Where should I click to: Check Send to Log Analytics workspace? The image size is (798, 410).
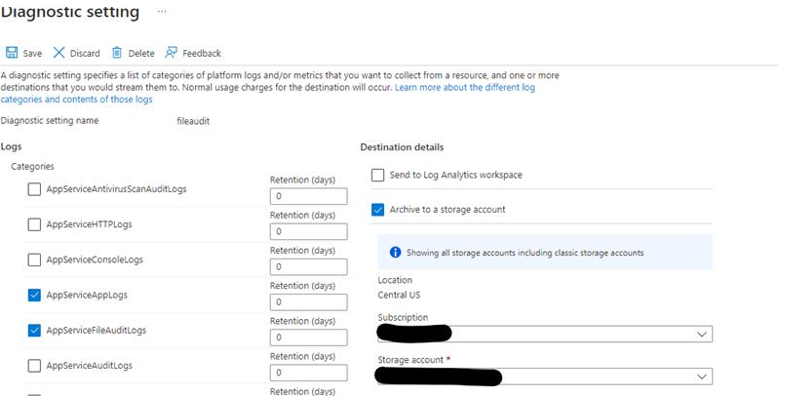pos(378,175)
